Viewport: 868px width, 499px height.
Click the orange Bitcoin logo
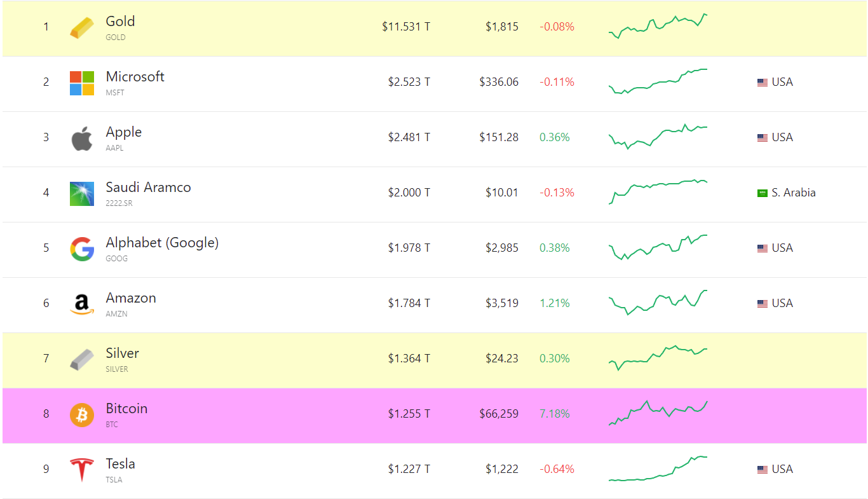click(x=82, y=415)
